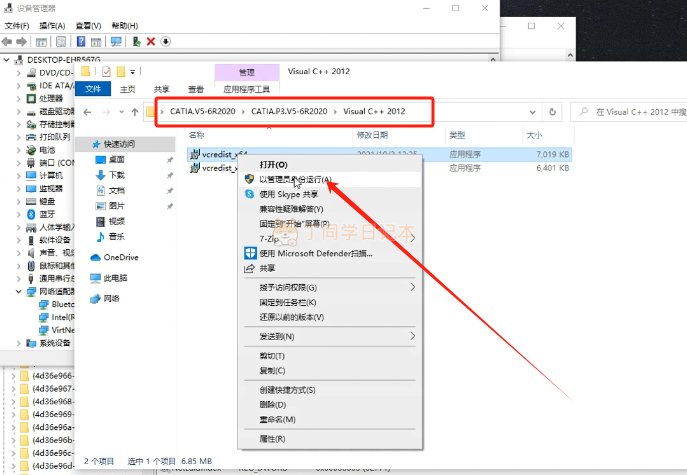Go back in File Explorer

click(x=87, y=112)
